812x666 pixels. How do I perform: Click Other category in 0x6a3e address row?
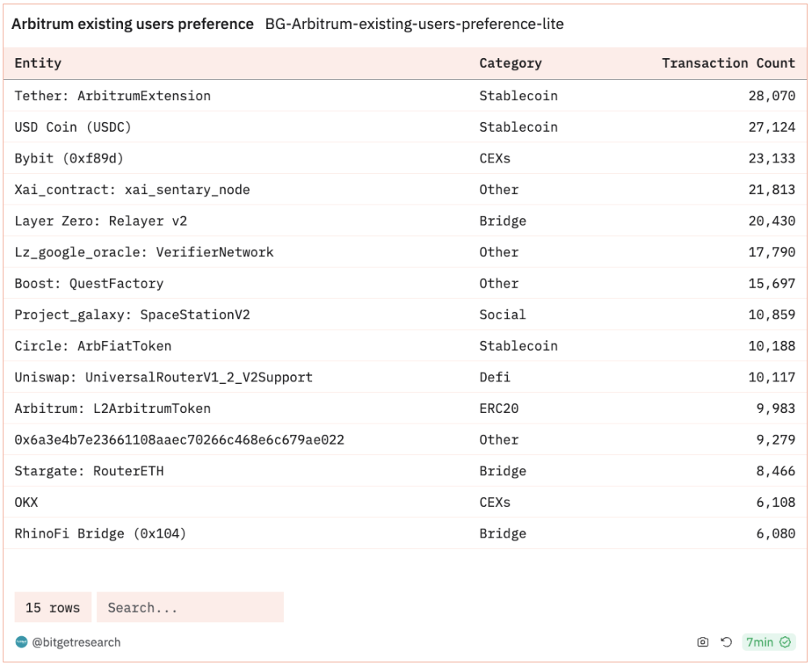coord(499,440)
